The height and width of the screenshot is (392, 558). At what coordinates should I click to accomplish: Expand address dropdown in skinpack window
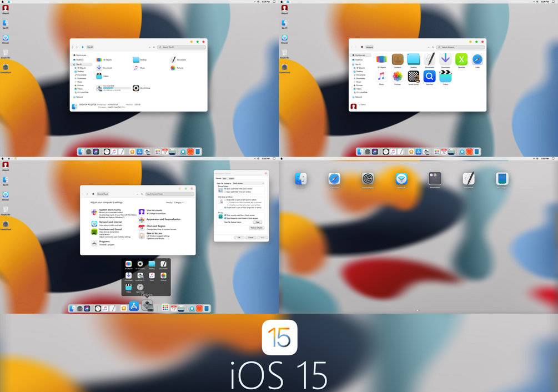(429, 47)
